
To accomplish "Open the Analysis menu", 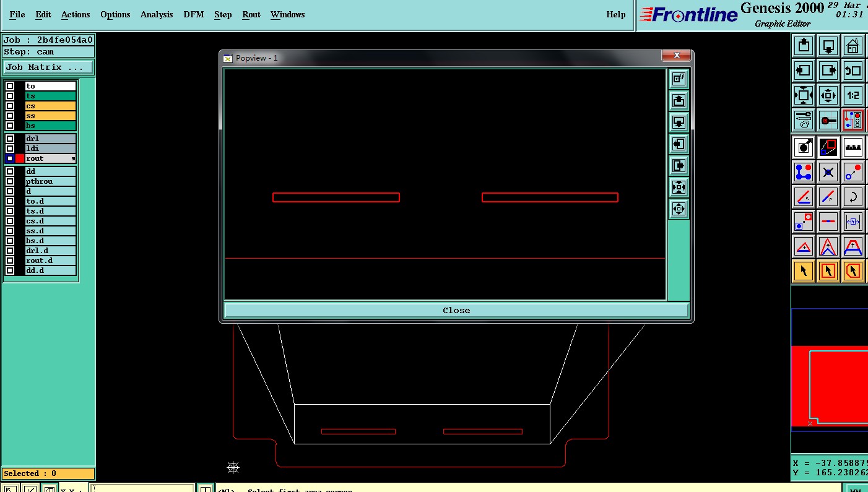I will 157,14.
